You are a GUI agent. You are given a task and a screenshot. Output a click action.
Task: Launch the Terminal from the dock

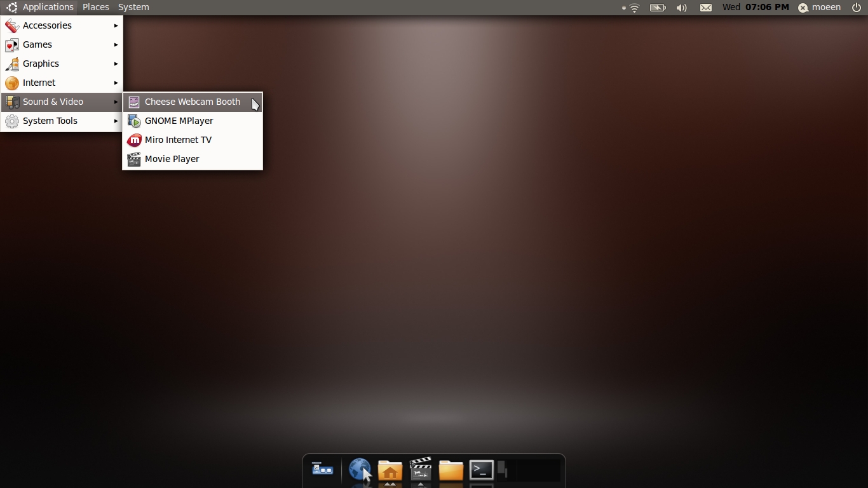coord(482,470)
